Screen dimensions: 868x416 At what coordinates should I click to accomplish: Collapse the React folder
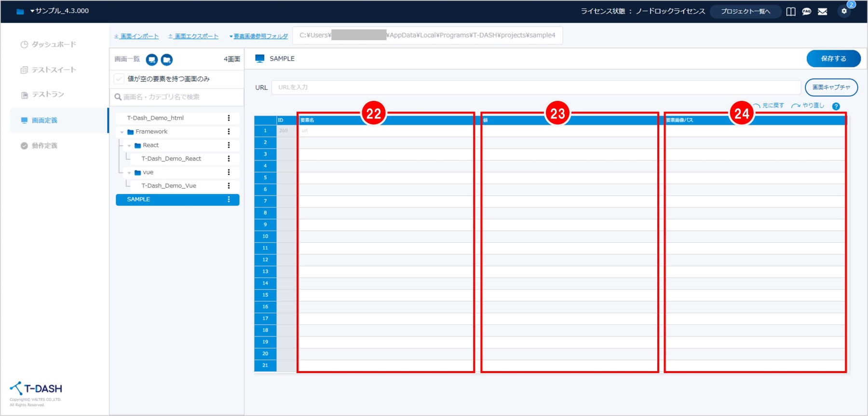(129, 145)
